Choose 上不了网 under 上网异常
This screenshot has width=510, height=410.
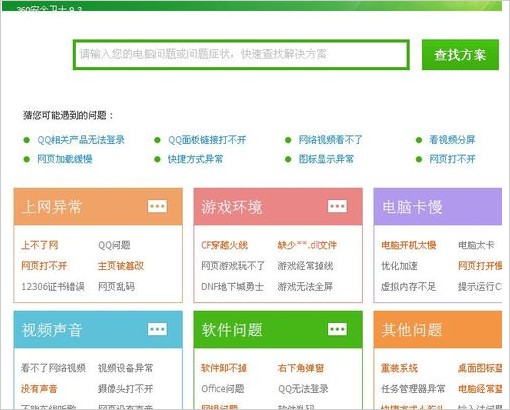click(40, 245)
